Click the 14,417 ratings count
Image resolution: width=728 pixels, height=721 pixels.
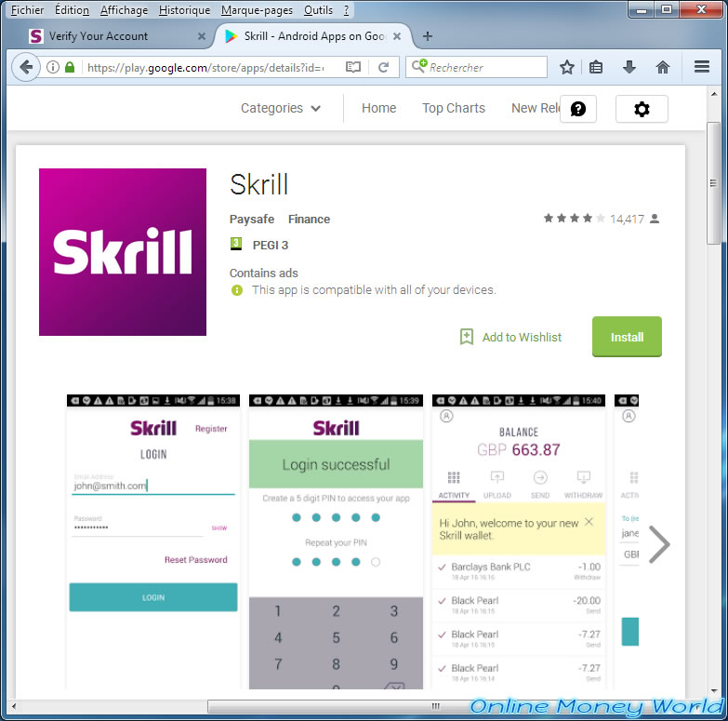click(627, 219)
